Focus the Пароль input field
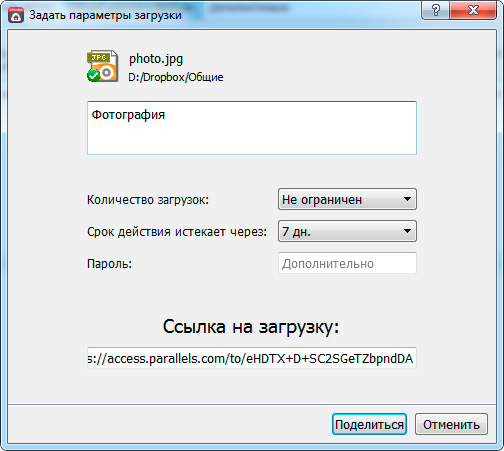The height and width of the screenshot is (451, 504). (347, 263)
